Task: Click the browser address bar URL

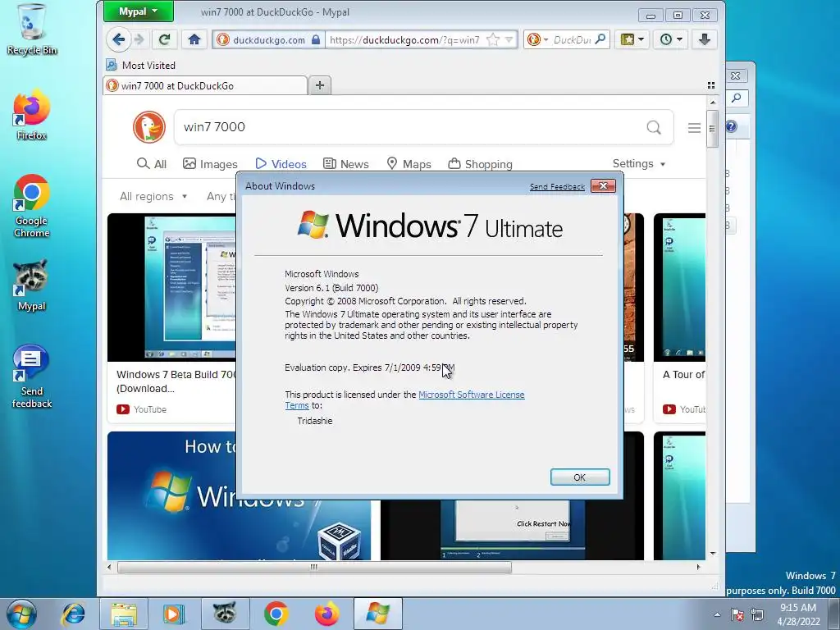Action: coord(404,39)
